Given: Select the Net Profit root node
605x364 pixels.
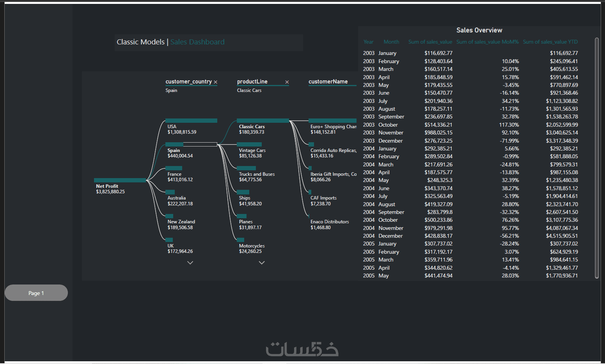Looking at the screenshot, I should (120, 180).
